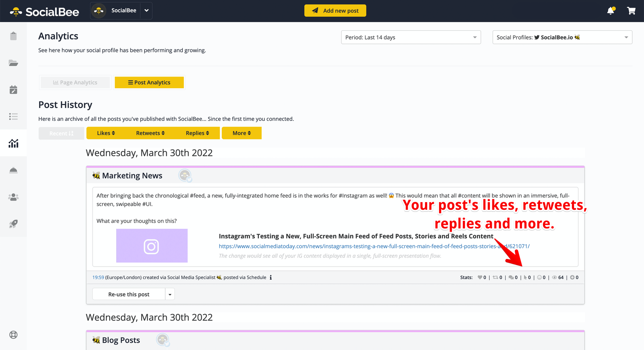Open the workspace switcher chevron
Screen dimensions: 644x350
pos(147,10)
